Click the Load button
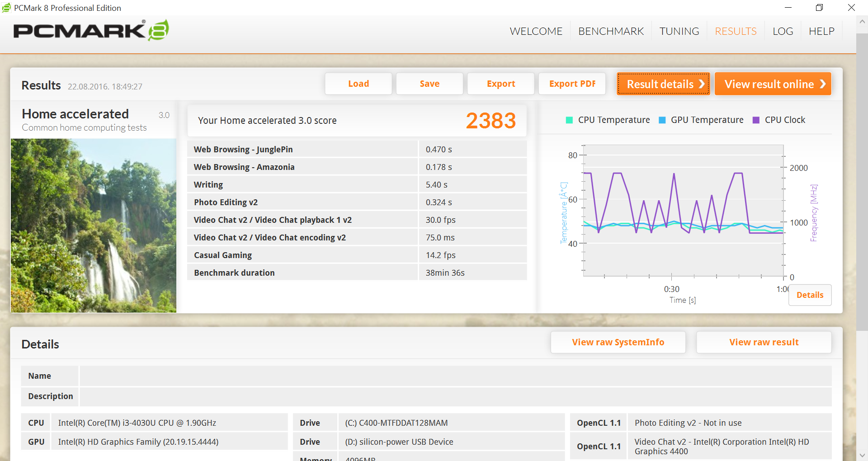The height and width of the screenshot is (461, 868). coord(358,84)
